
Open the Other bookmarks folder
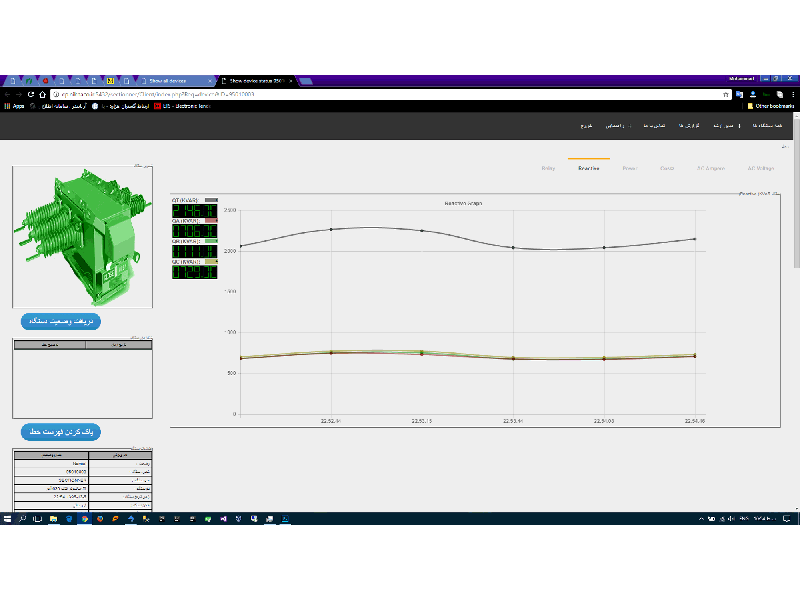(772, 105)
